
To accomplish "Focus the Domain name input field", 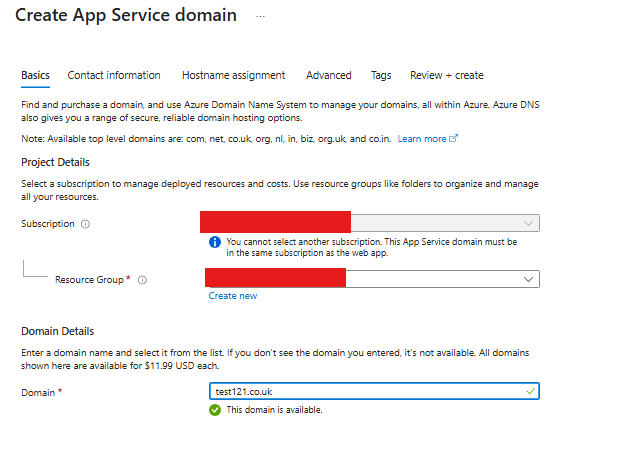I will pos(365,392).
